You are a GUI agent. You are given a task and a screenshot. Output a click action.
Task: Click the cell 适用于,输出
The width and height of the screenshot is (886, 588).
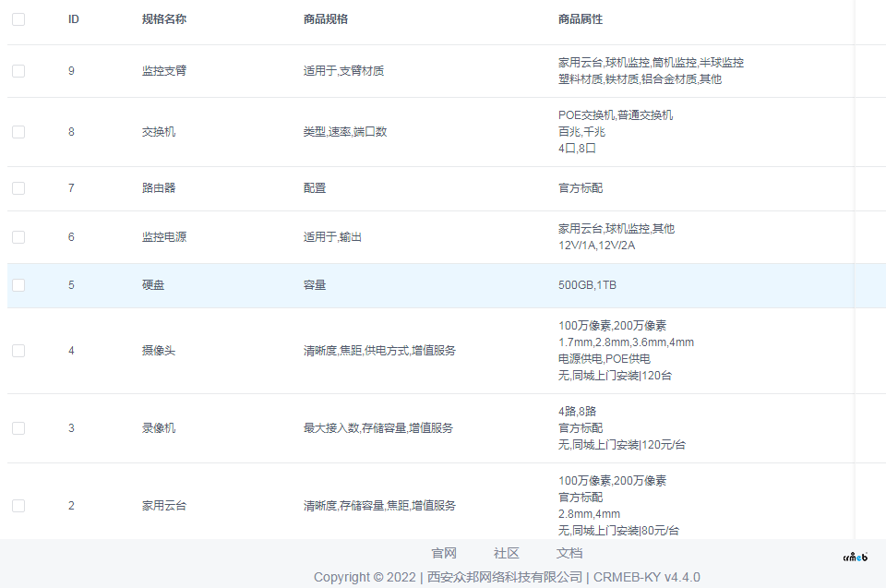coord(332,237)
